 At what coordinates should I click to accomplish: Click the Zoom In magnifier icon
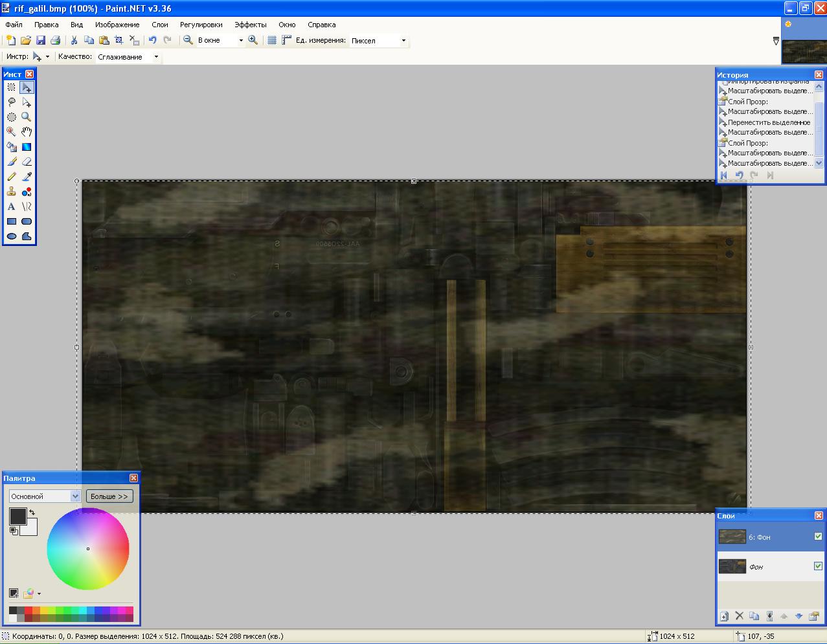click(253, 40)
